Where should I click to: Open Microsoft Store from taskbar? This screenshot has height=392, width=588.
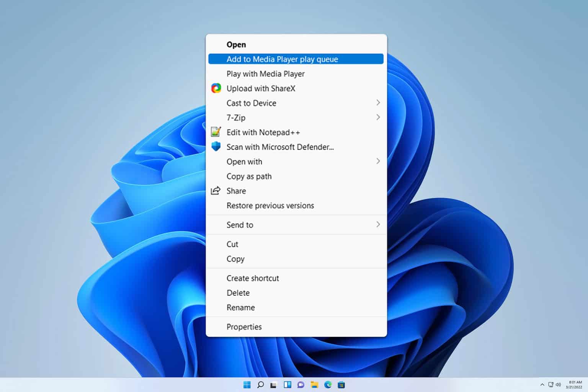[x=341, y=385]
